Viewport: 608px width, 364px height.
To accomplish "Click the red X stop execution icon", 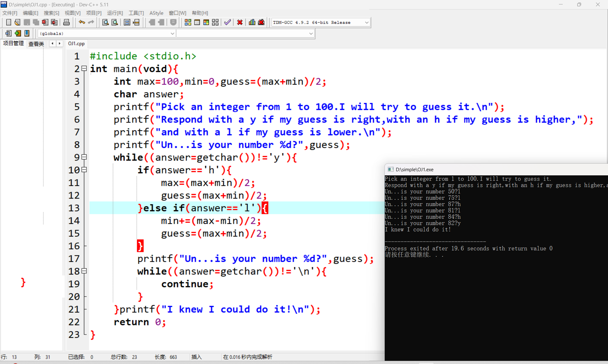I will (x=240, y=22).
